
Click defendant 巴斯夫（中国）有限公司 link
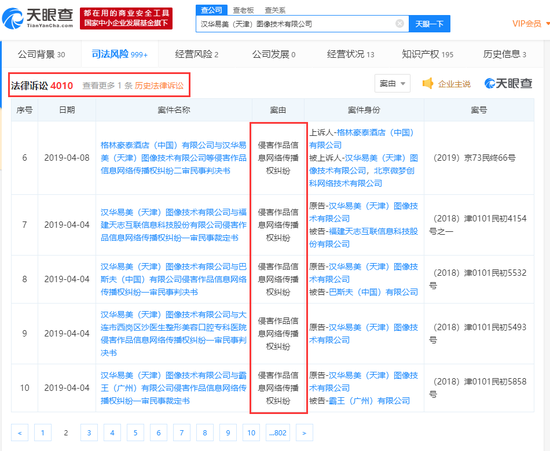(374, 292)
